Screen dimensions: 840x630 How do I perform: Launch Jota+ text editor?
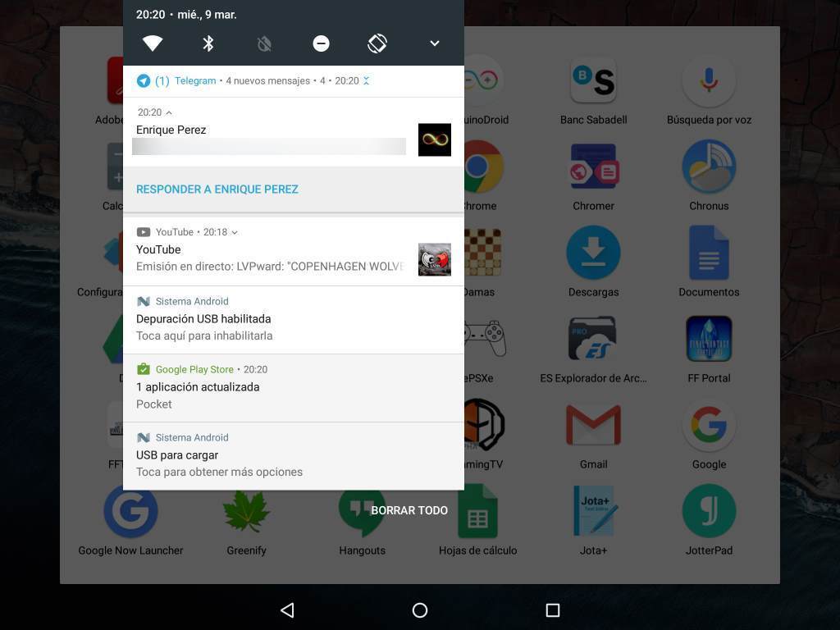coord(594,521)
